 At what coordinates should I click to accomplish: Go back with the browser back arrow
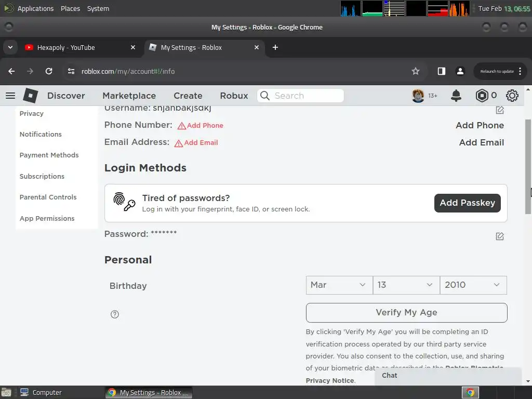click(x=11, y=71)
